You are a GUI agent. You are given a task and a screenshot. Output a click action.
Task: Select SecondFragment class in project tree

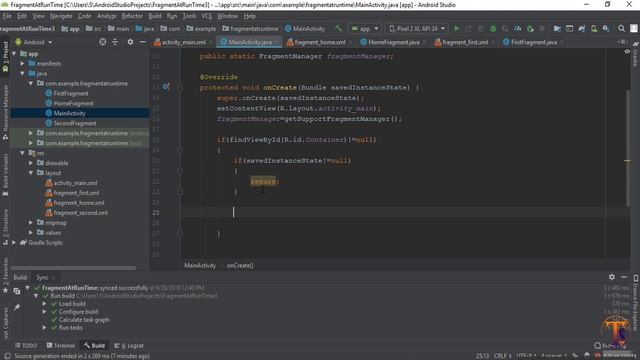point(75,123)
